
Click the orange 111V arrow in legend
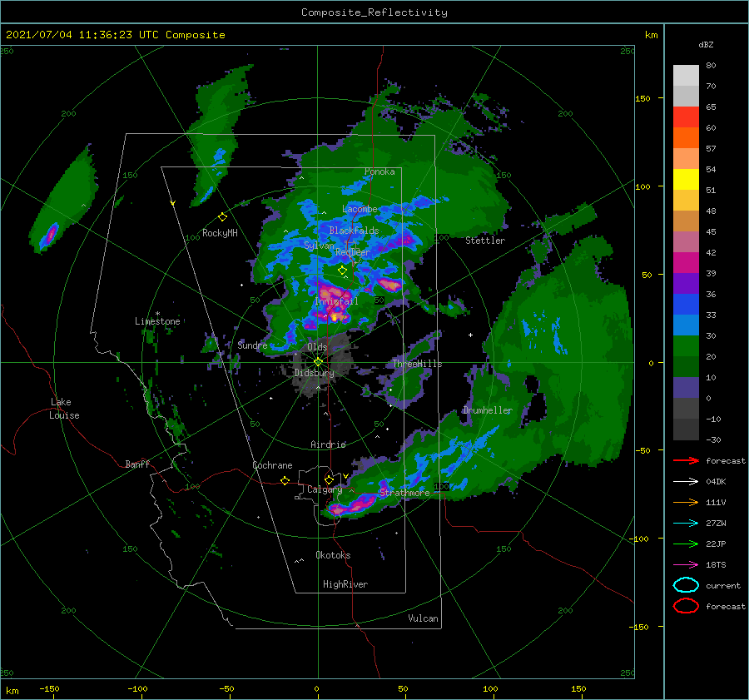(x=686, y=502)
